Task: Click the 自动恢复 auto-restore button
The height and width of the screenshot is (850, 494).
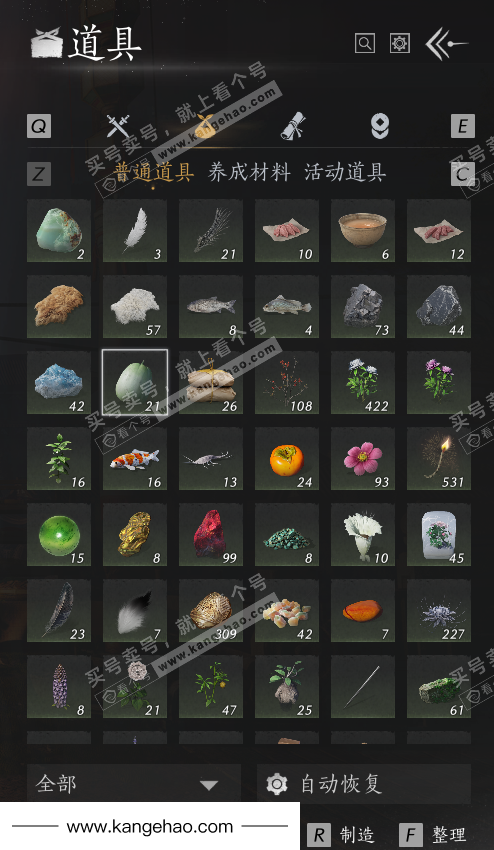Action: click(364, 784)
